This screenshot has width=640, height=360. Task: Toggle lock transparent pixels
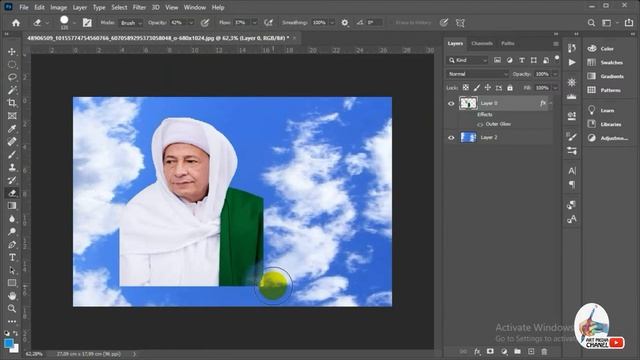(x=466, y=88)
